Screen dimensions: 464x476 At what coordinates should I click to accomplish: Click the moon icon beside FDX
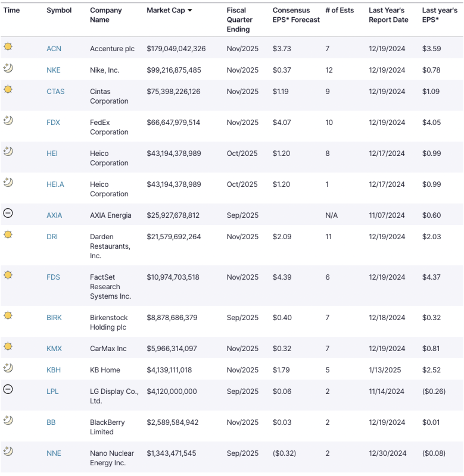coord(8,121)
